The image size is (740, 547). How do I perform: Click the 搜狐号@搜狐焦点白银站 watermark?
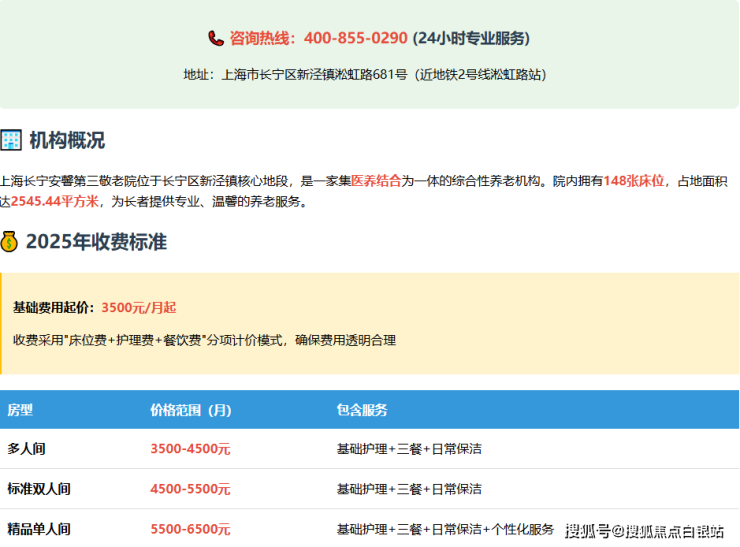pos(644,530)
